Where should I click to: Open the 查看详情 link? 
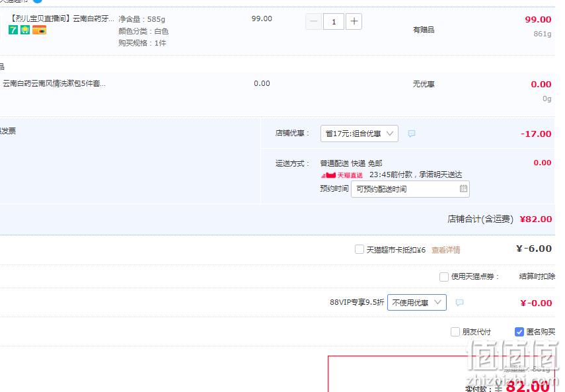[446, 250]
